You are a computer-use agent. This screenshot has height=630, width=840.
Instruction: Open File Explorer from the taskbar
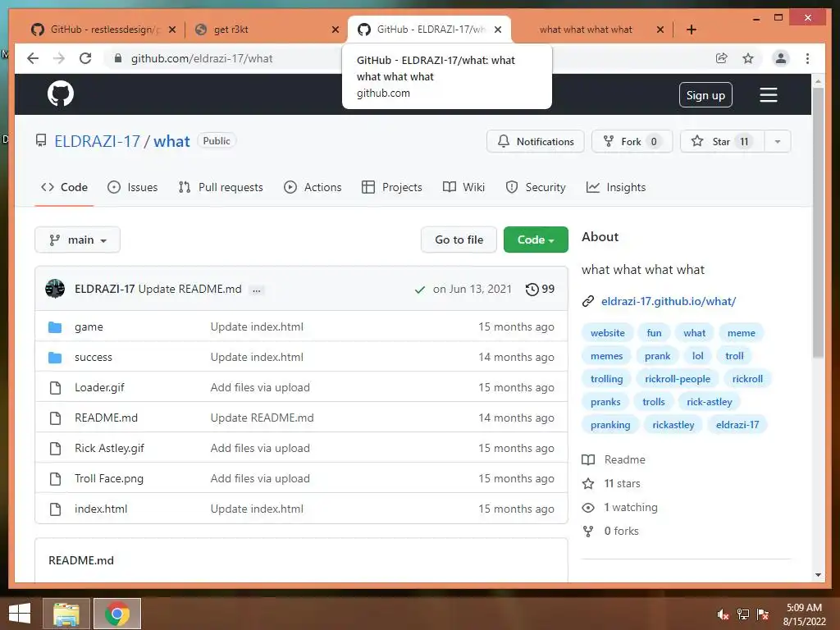pyautogui.click(x=66, y=614)
